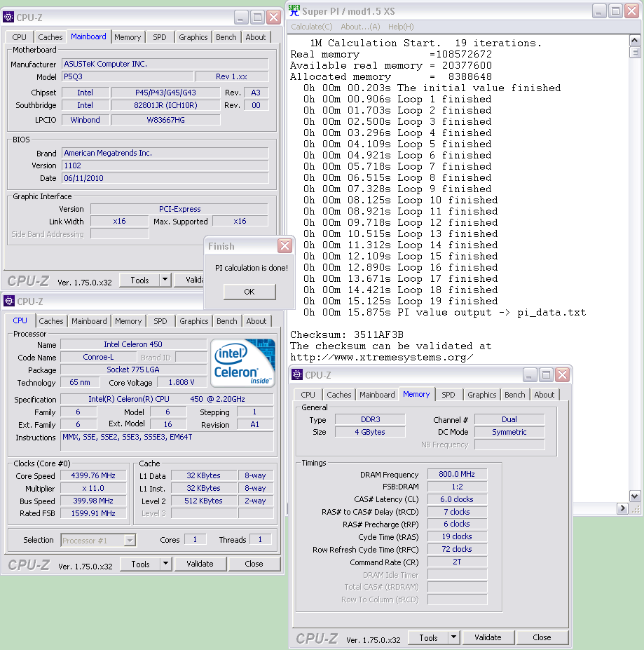Switch to Caches tab in Mainboard window

(x=50, y=37)
